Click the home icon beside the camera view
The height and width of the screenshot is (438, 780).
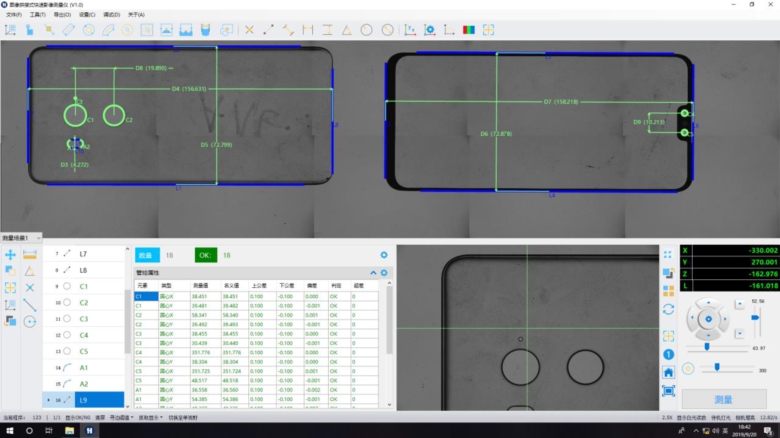tap(668, 372)
